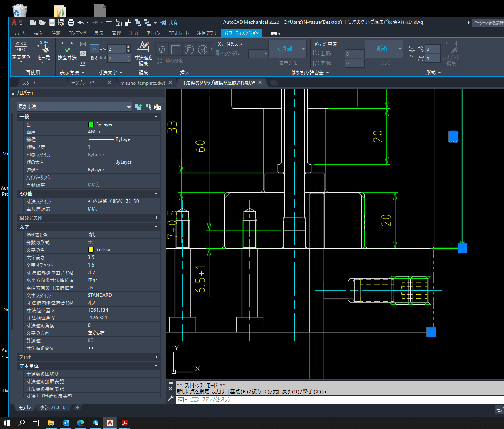Click the Yellow 文字の色 color swatch
Screen dimensions: 504x429
click(91, 250)
